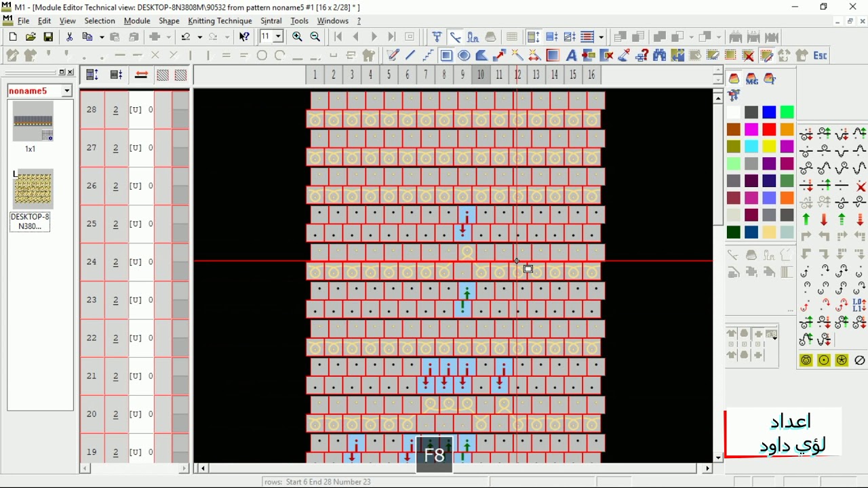
Task: Select the red down arrow transfer symbol
Action: click(x=824, y=220)
